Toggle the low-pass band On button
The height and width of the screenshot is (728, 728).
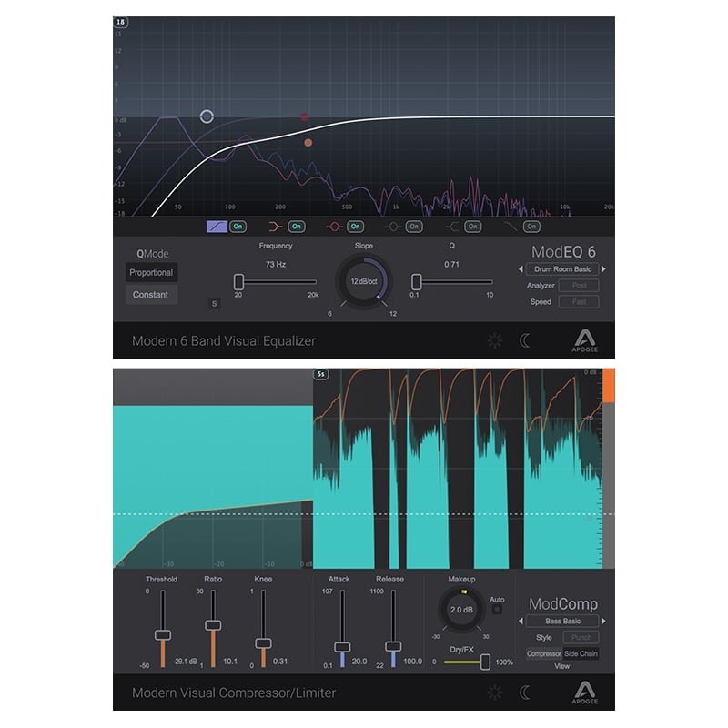pyautogui.click(x=531, y=227)
